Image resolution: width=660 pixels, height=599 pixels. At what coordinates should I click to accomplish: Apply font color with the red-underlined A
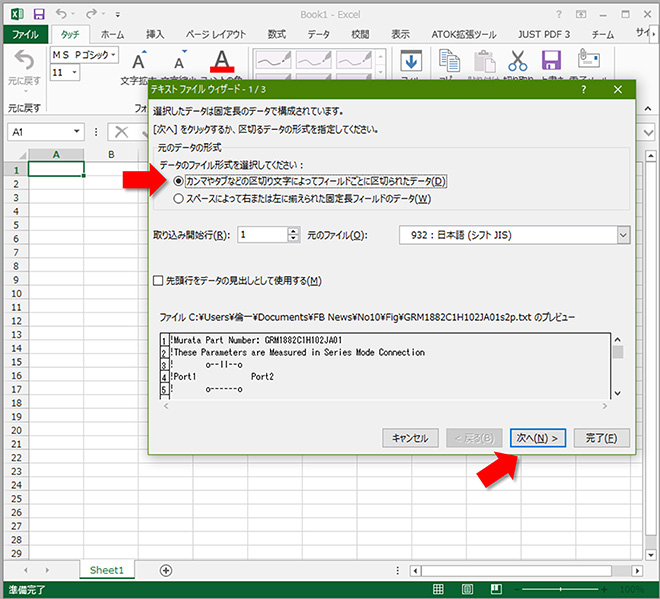(222, 61)
